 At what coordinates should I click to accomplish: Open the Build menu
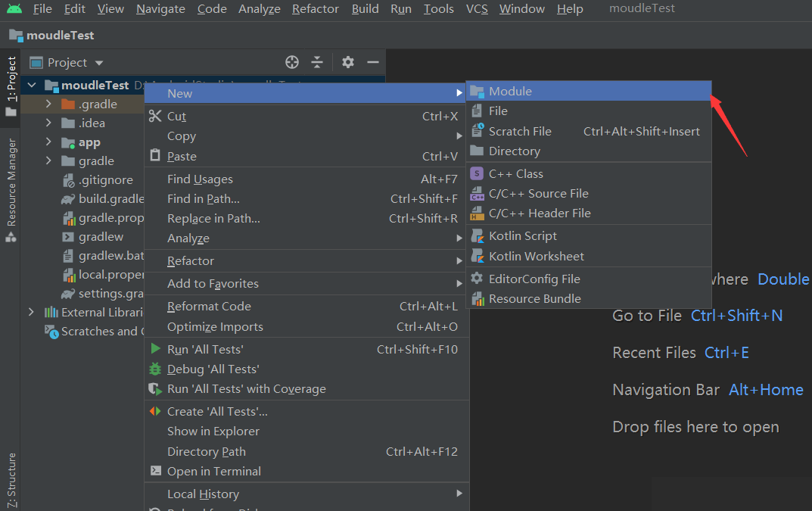point(365,9)
